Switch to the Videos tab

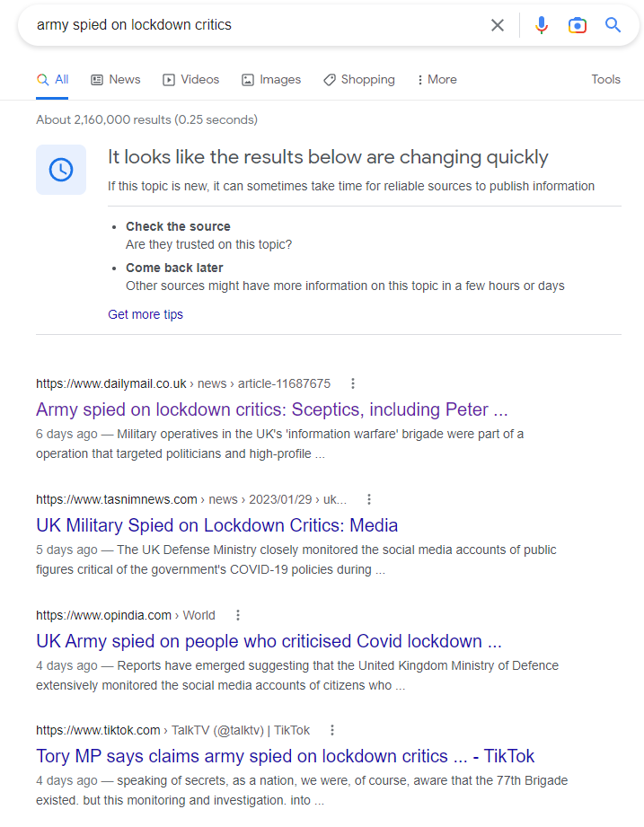(x=190, y=80)
